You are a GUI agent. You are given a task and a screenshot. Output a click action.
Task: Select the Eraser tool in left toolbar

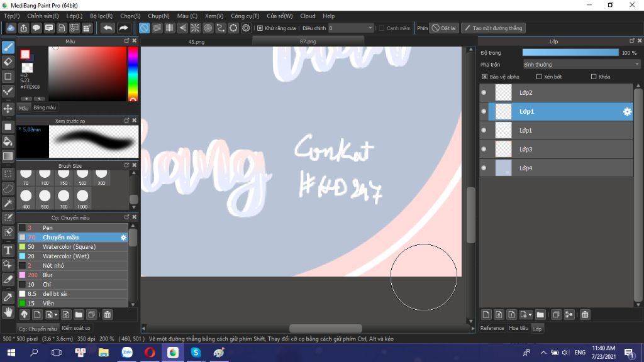[x=8, y=62]
